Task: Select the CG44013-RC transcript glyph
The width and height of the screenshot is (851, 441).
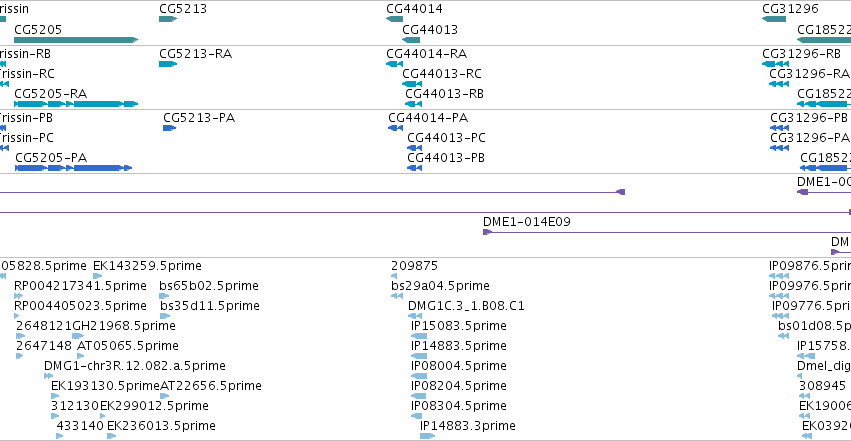Action: click(412, 84)
